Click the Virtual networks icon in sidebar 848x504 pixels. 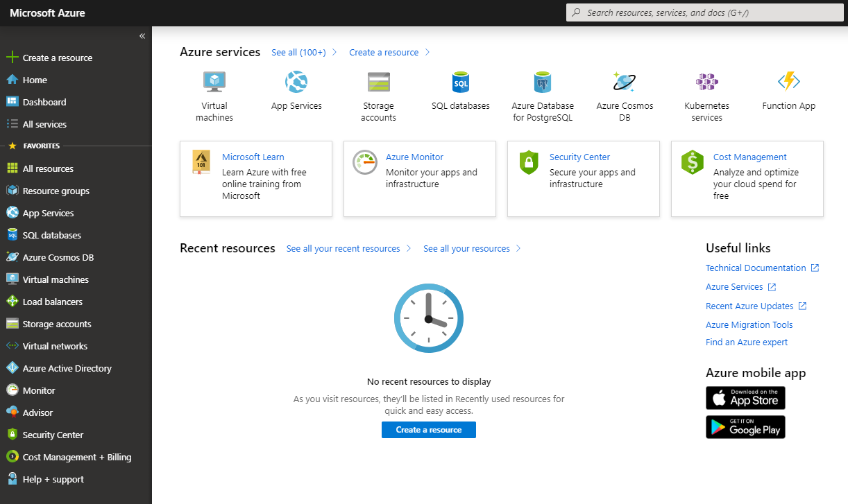click(12, 346)
